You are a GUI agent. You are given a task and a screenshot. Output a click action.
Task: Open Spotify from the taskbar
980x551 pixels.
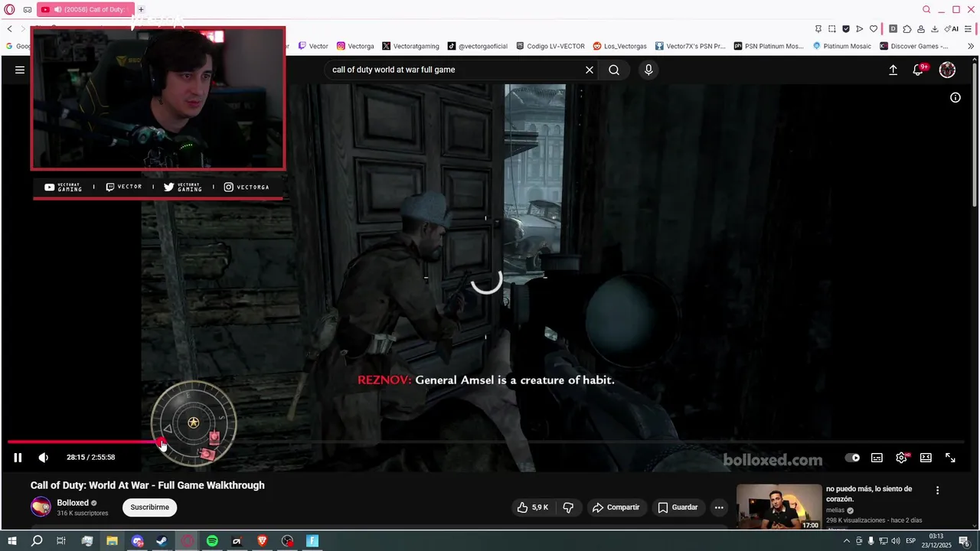[212, 541]
